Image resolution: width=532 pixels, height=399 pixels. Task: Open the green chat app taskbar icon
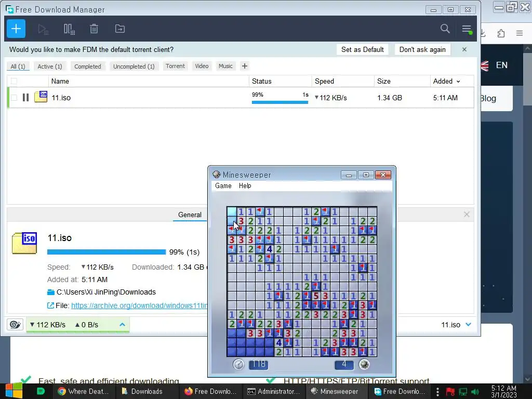click(x=41, y=391)
